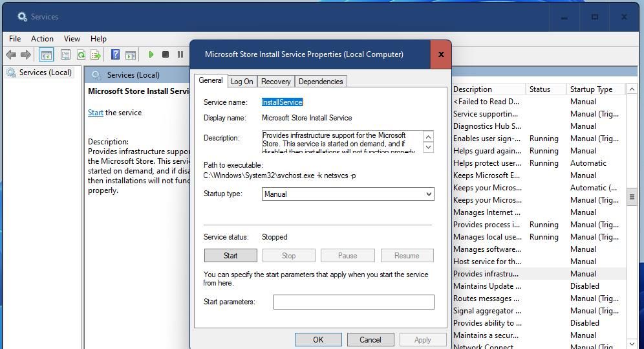Sort by the Startup Type column header
644x349 pixels.
pos(596,89)
